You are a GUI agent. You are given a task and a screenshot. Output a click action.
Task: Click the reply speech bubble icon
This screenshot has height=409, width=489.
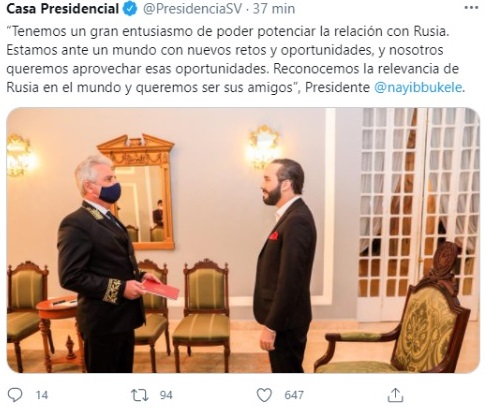pos(15,395)
